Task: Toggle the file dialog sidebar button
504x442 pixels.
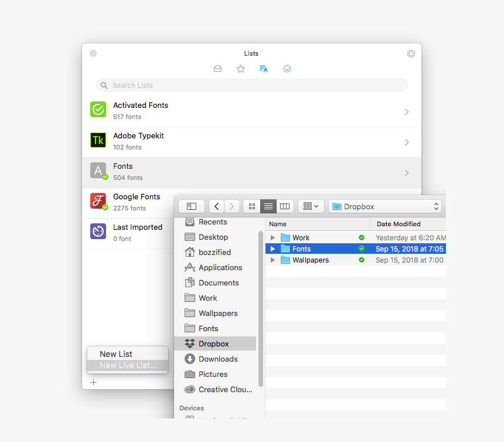Action: pos(192,206)
